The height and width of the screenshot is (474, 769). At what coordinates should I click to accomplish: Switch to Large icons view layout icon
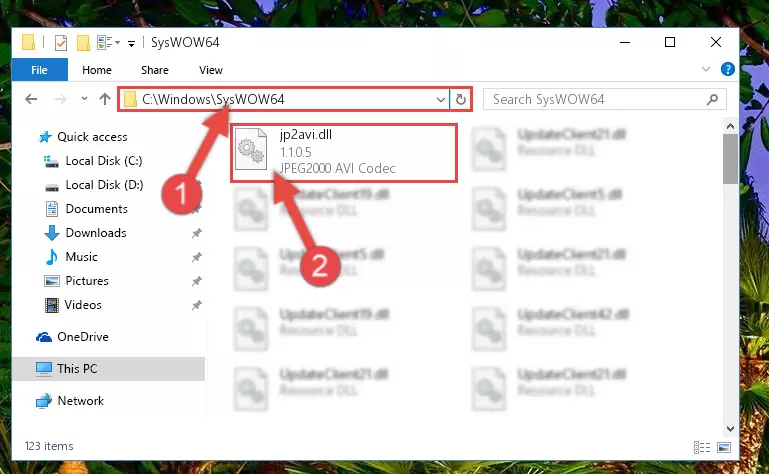(724, 447)
